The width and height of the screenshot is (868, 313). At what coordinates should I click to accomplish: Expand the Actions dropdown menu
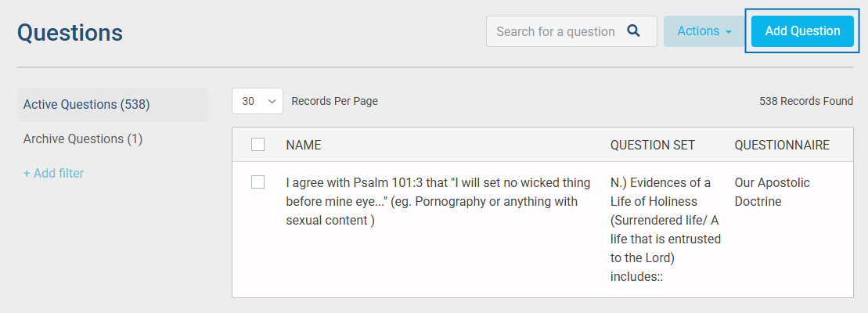704,31
